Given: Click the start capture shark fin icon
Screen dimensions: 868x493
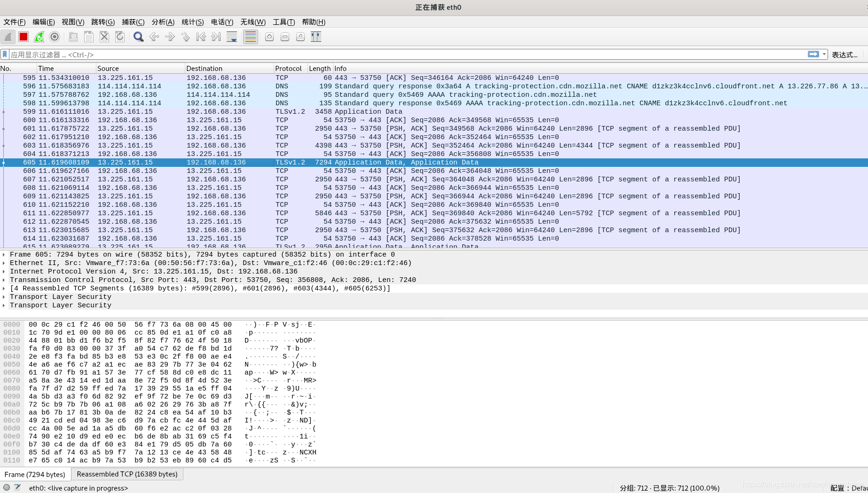Looking at the screenshot, I should point(8,37).
